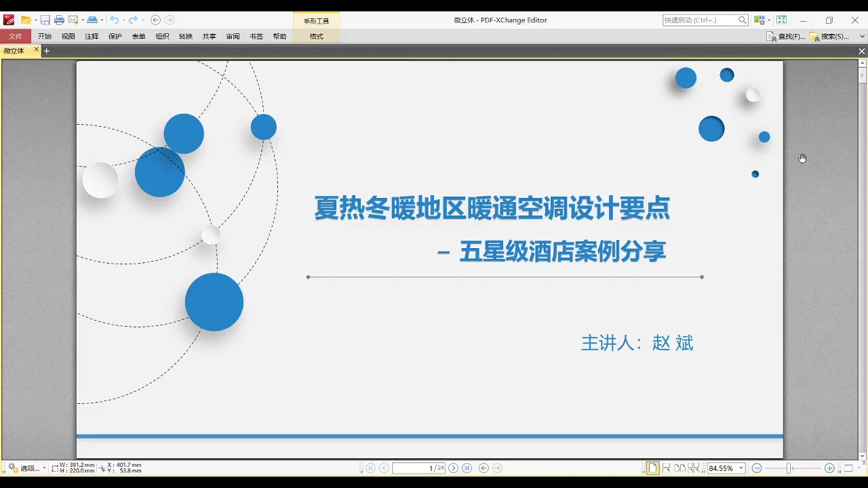Click the full screen mode icon
Image resolution: width=868 pixels, height=488 pixels.
(x=782, y=20)
